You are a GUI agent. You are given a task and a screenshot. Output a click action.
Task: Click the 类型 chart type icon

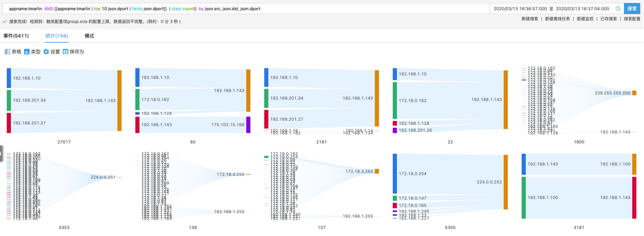pyautogui.click(x=27, y=52)
